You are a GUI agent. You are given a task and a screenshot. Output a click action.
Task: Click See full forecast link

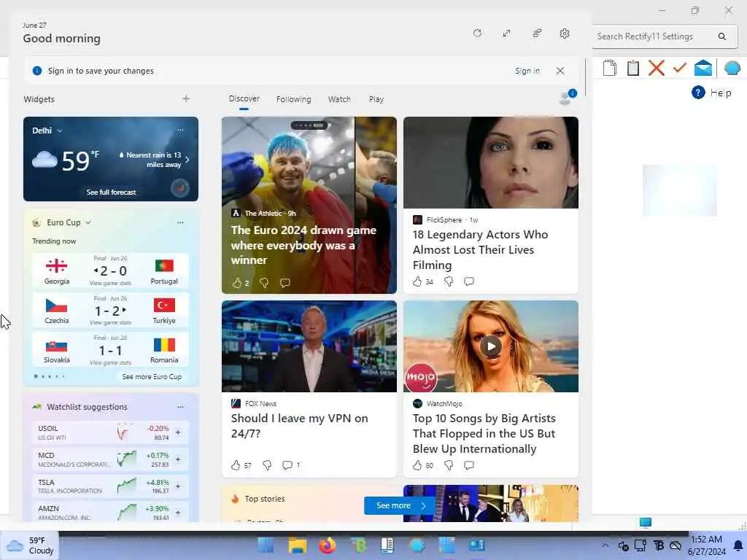coord(111,192)
